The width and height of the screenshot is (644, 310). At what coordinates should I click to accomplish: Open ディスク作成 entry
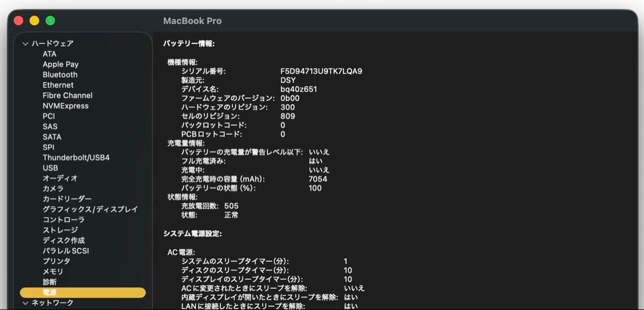(x=63, y=240)
